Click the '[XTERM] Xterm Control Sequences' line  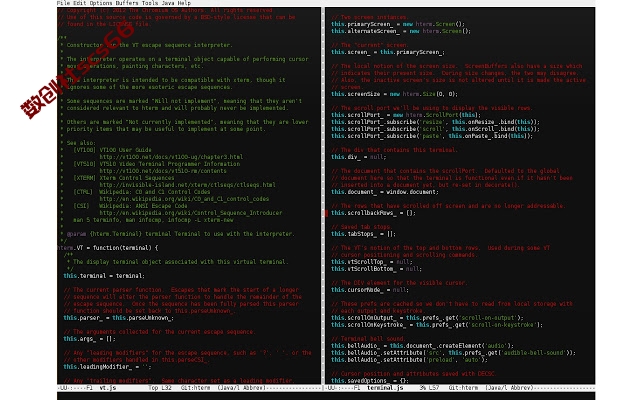pyautogui.click(x=124, y=178)
